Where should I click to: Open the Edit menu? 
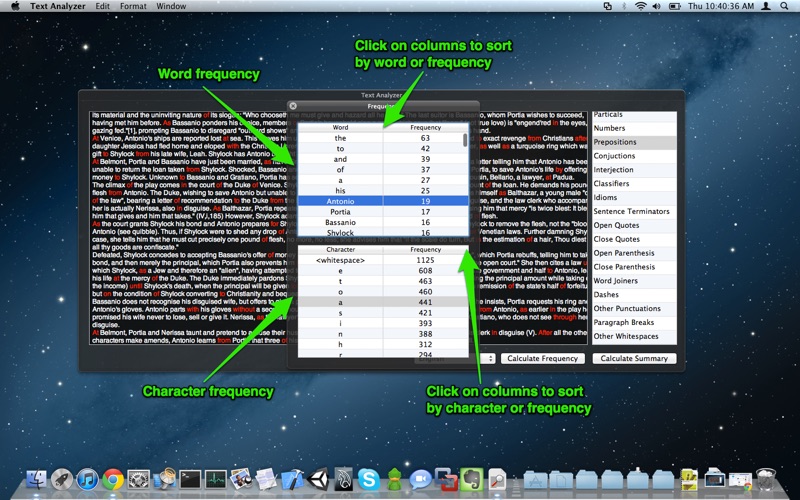(103, 6)
